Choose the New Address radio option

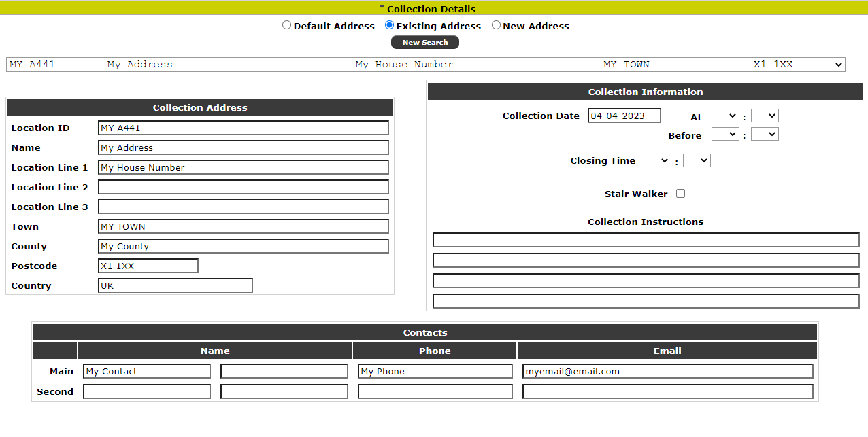pyautogui.click(x=496, y=25)
